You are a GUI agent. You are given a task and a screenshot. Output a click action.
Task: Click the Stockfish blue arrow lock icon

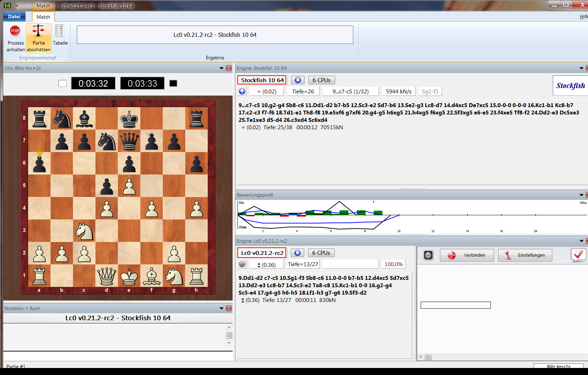click(242, 91)
